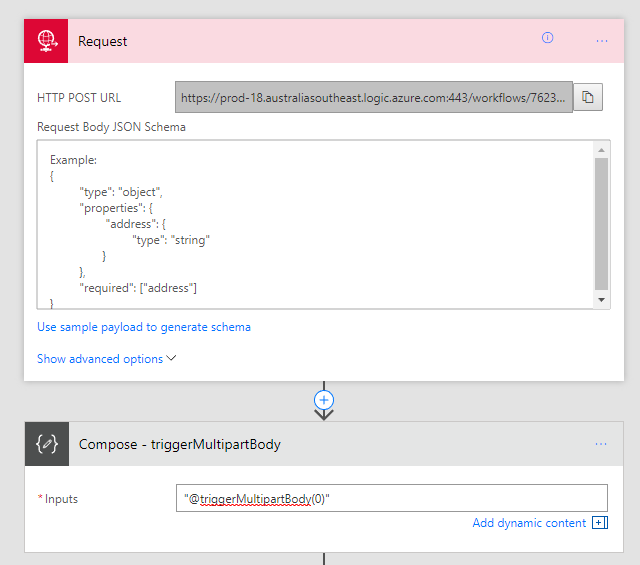This screenshot has width=640, height=565.
Task: Copy the HTTP POST URL with the copy icon
Action: (x=588, y=97)
